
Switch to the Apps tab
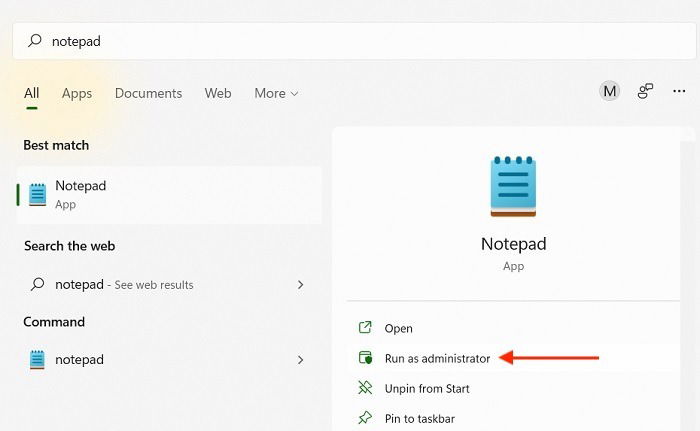tap(77, 93)
